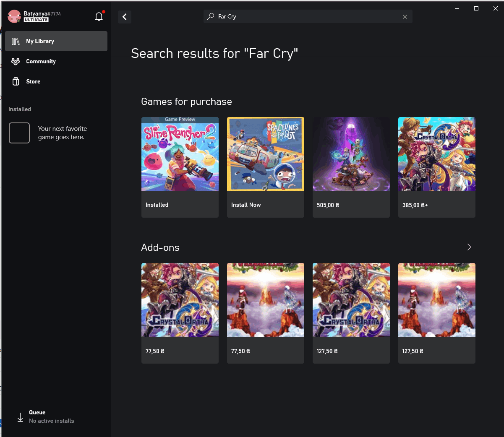This screenshot has height=437, width=504.
Task: Click the My Library icon
Action: (16, 42)
